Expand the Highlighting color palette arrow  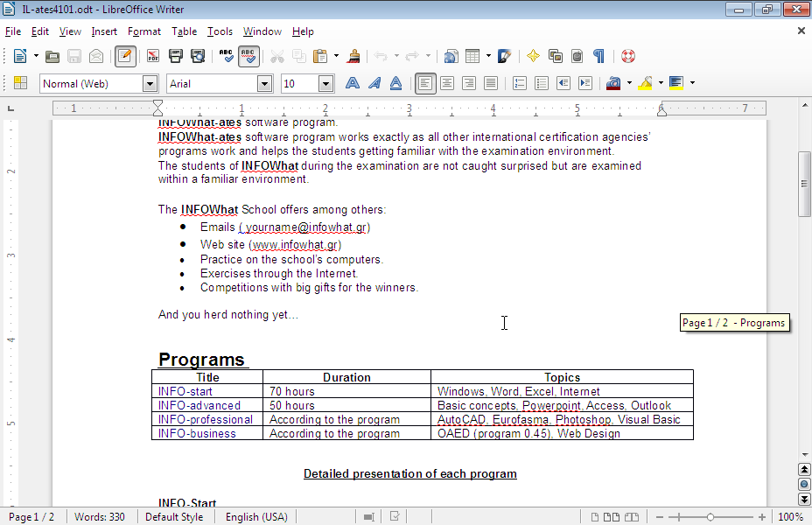click(661, 83)
